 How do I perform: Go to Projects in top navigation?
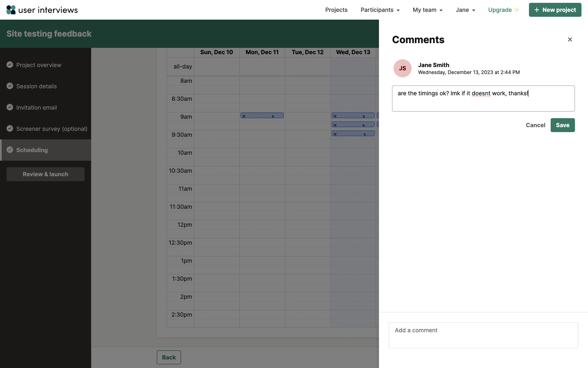click(336, 10)
